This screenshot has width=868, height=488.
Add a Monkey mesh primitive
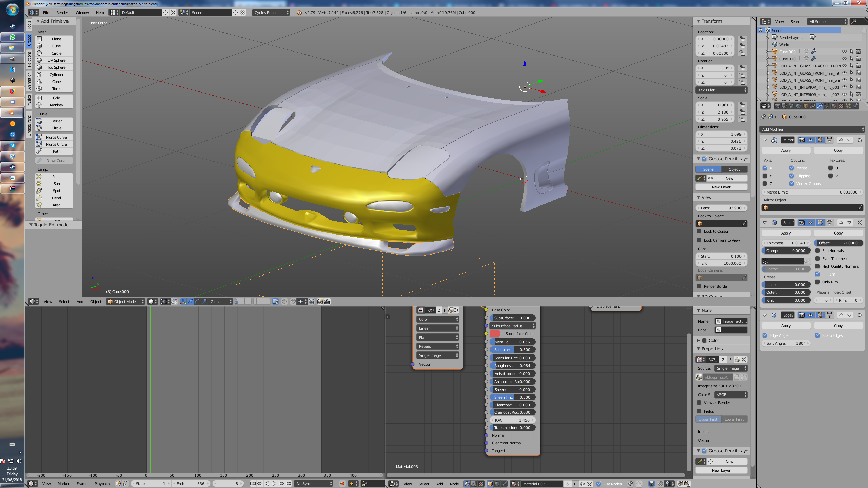tap(54, 105)
